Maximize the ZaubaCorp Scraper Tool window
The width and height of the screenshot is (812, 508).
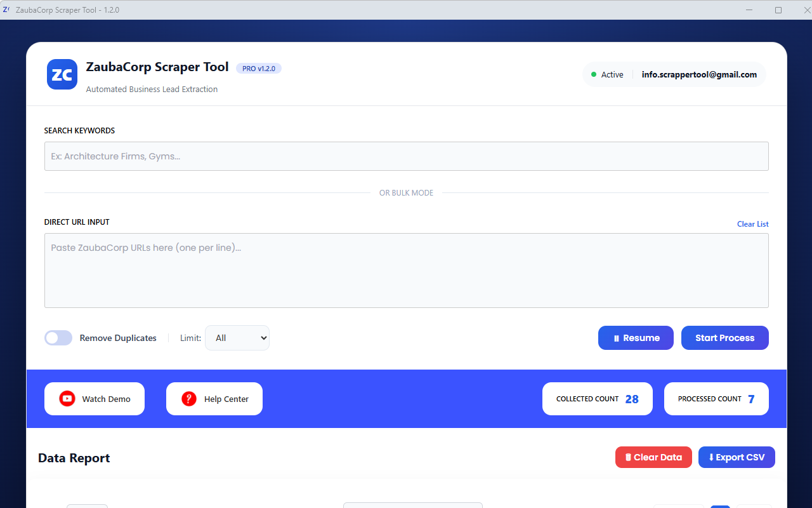click(778, 10)
